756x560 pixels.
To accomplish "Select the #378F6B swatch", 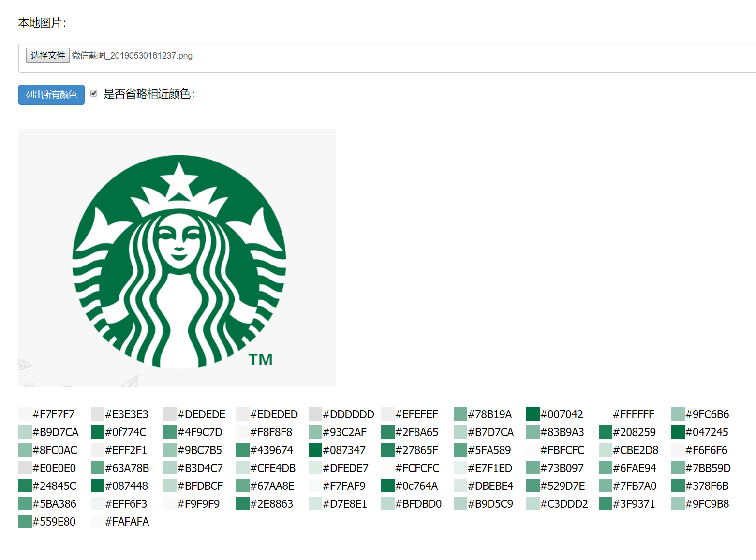I will (678, 486).
